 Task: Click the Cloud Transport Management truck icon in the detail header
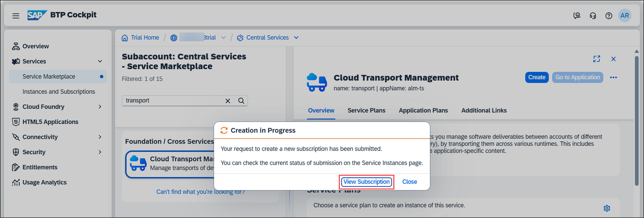pos(317,82)
